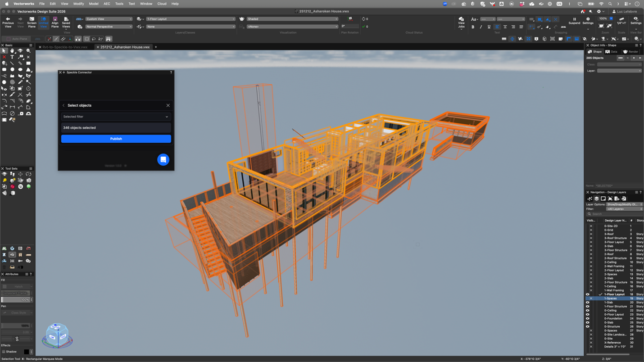
Task: Click the Suspend snapping icon
Action: [x=574, y=19]
